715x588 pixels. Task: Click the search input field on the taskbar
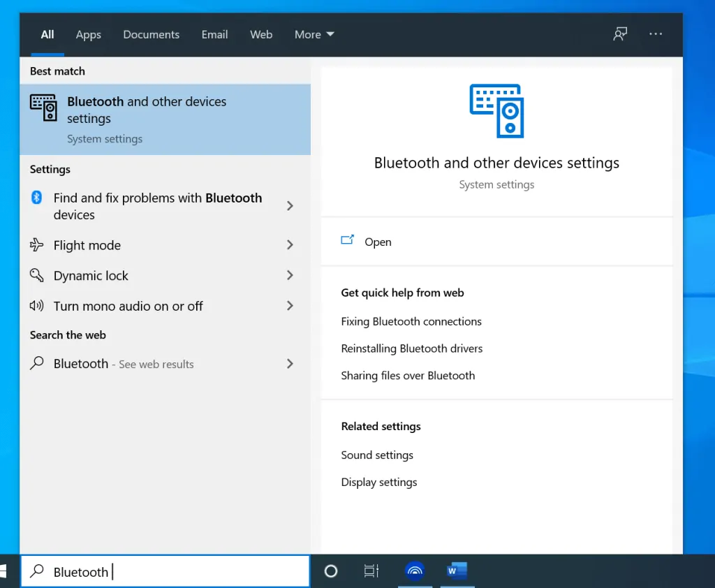[x=165, y=571]
